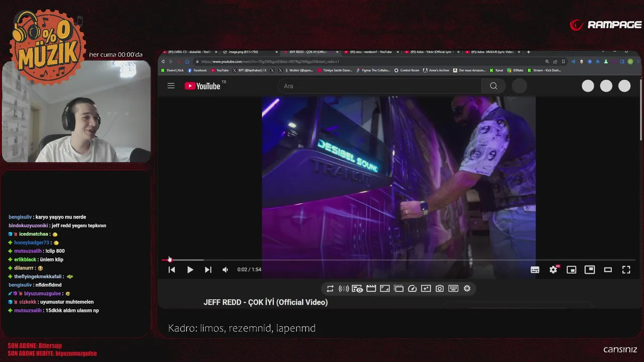644x362 pixels.
Task: Click the resize video player icon
Action: (x=385, y=289)
